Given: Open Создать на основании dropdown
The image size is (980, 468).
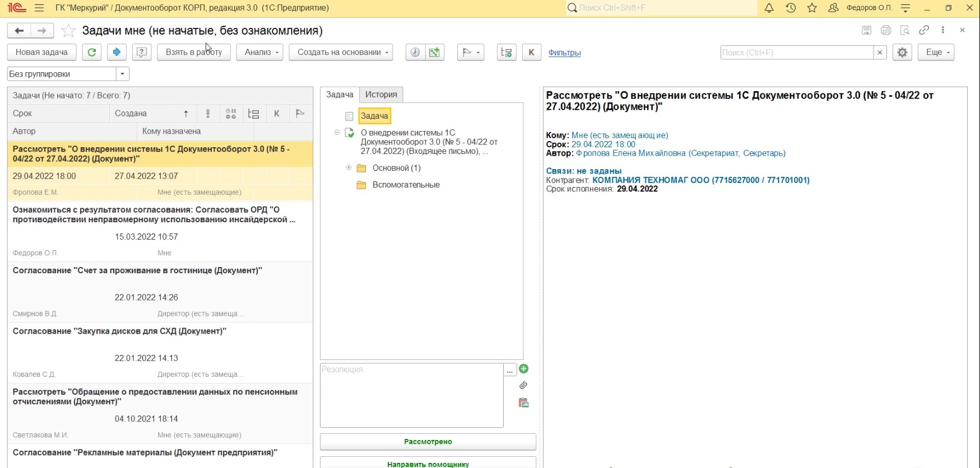Looking at the screenshot, I should (x=341, y=52).
